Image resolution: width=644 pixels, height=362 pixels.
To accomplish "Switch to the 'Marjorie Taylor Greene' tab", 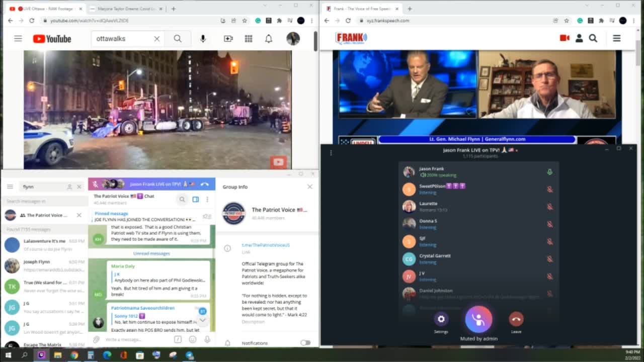I will (125, 9).
